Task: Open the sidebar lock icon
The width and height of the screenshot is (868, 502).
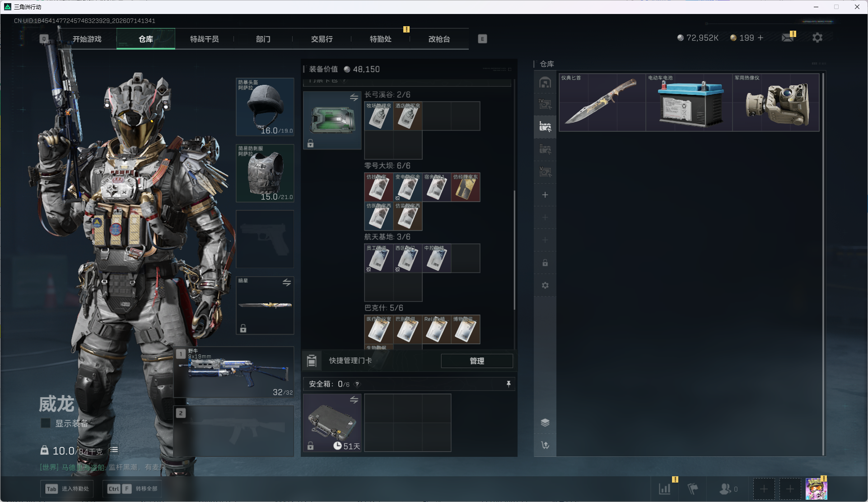Action: (x=545, y=263)
